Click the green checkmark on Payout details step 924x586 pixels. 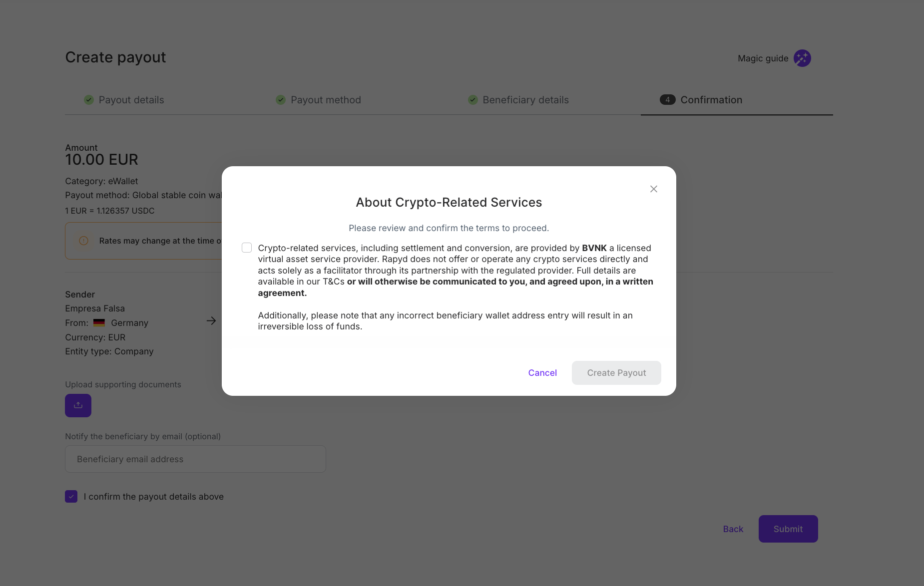[x=88, y=99]
